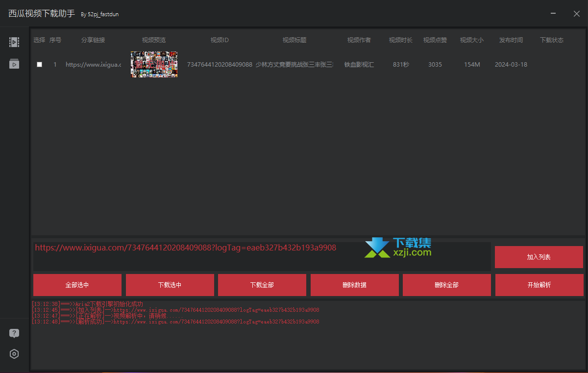Click the 解析成功 log entry line
The image size is (588, 373).
click(x=175, y=322)
